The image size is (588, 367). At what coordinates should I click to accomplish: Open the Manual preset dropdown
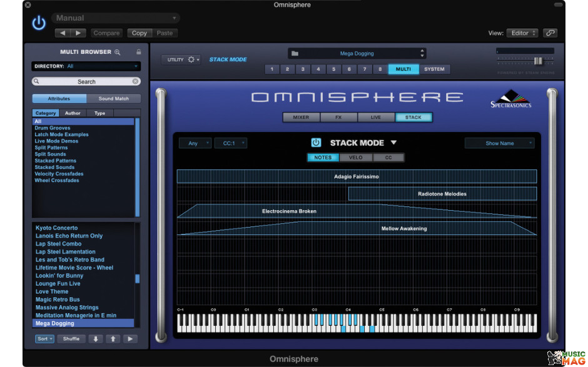[x=116, y=18]
